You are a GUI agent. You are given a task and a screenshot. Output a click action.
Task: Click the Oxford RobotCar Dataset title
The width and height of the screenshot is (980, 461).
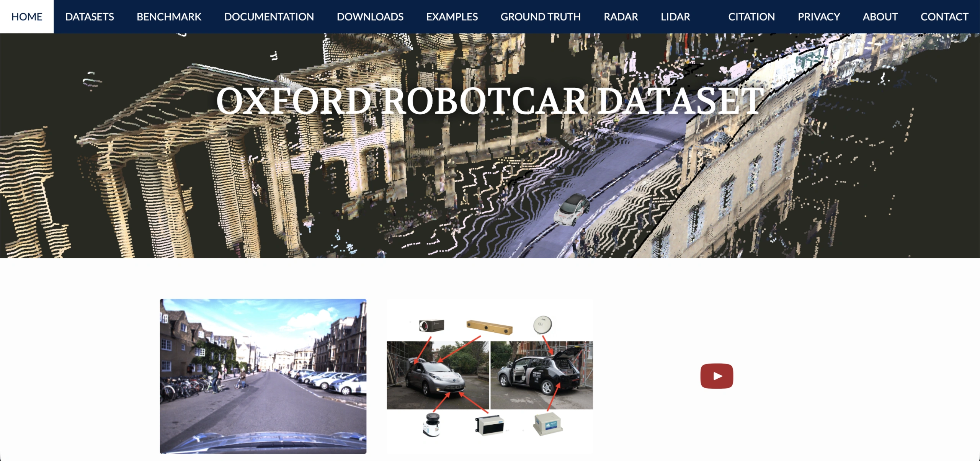[490, 101]
